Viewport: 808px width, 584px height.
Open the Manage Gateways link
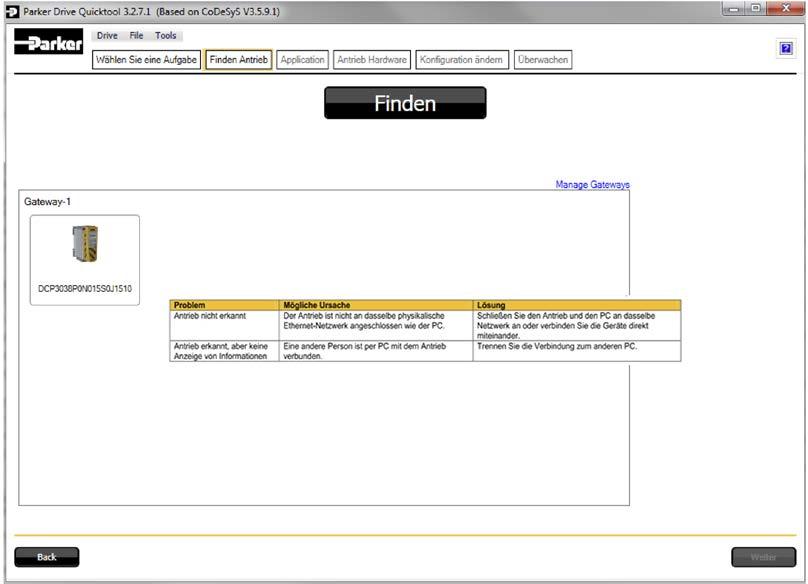[x=592, y=185]
